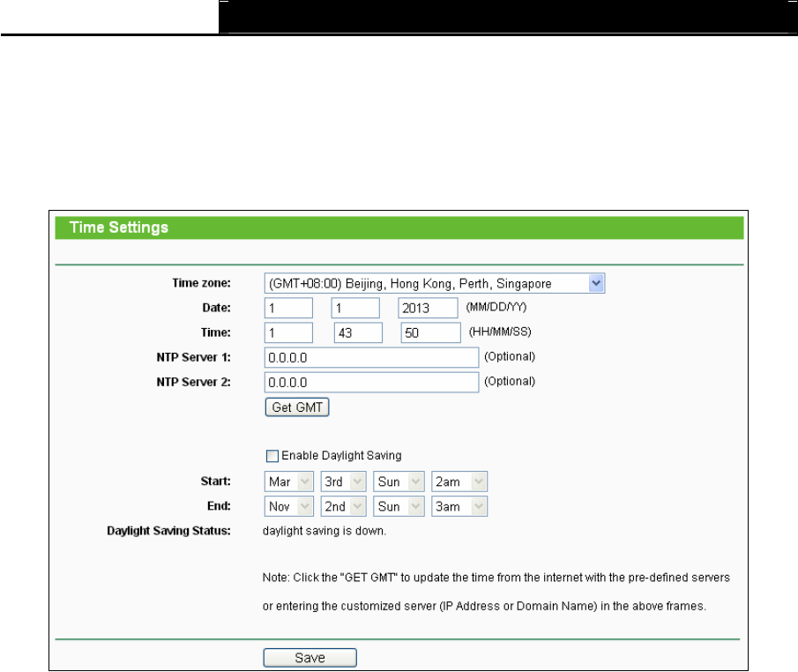Click the month field in Date row
This screenshot has width=798, height=672.
click(x=288, y=308)
